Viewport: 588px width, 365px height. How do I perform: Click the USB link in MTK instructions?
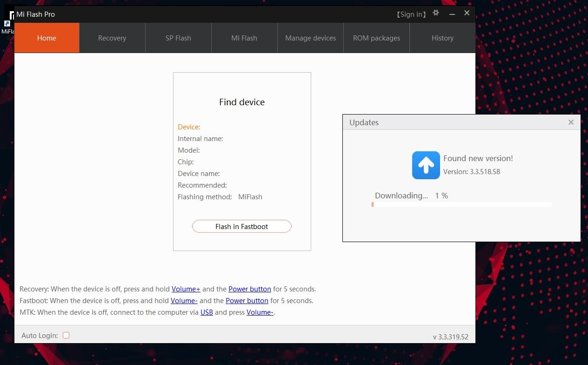(207, 312)
